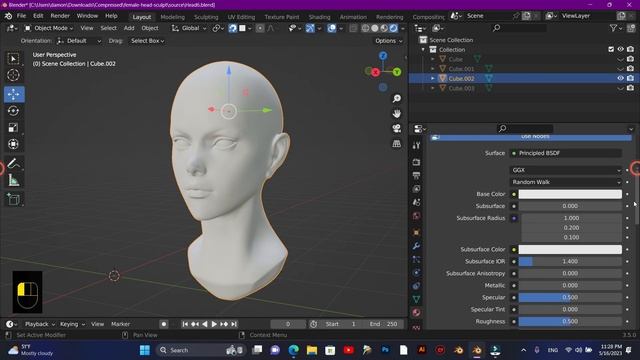Toggle visibility eye of Cube.002

(620, 78)
